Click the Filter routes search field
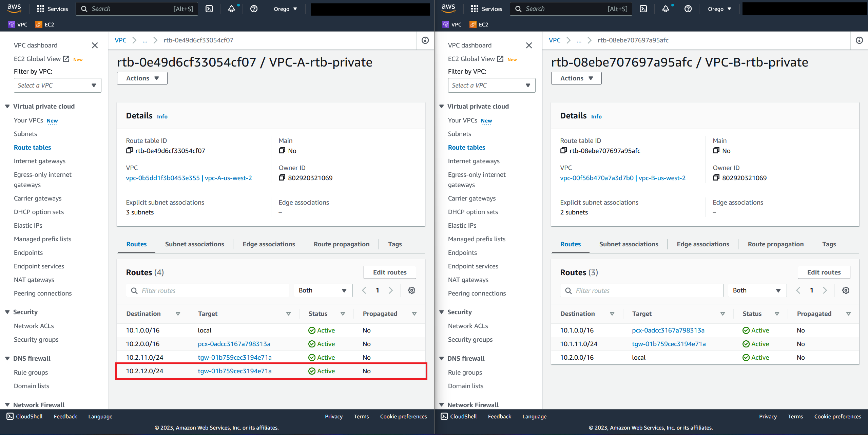The image size is (868, 435). pos(207,290)
